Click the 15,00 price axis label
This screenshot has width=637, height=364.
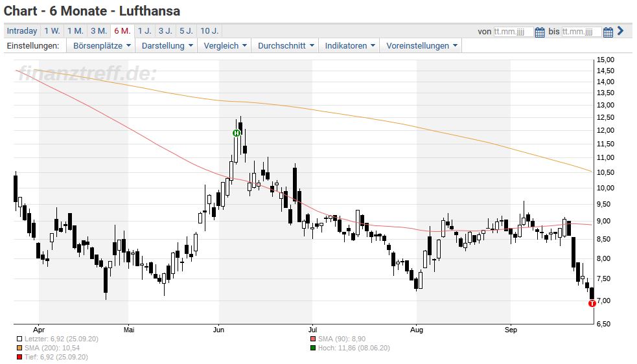click(x=605, y=60)
